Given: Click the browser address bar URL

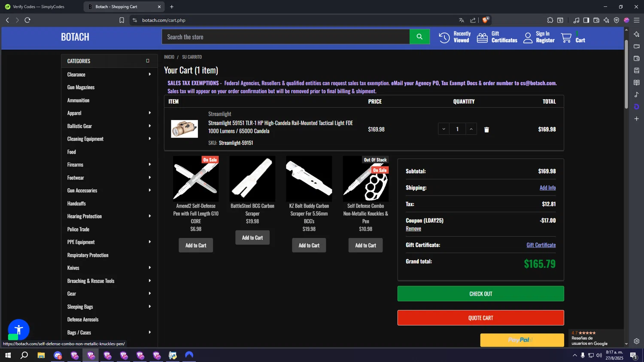Looking at the screenshot, I should 164,20.
